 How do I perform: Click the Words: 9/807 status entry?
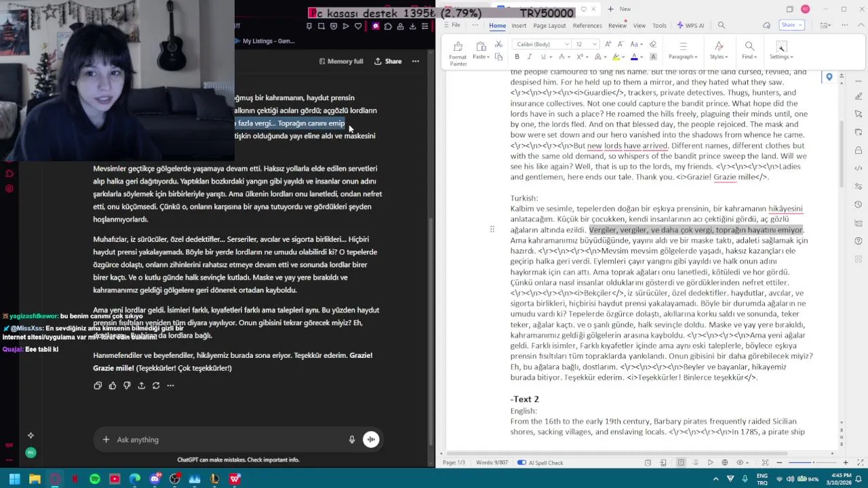point(492,462)
